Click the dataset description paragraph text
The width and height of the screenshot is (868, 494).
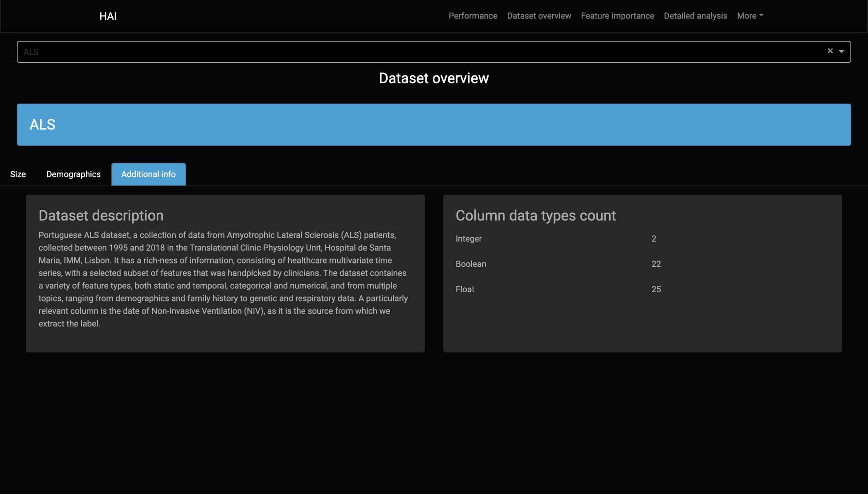pyautogui.click(x=223, y=279)
